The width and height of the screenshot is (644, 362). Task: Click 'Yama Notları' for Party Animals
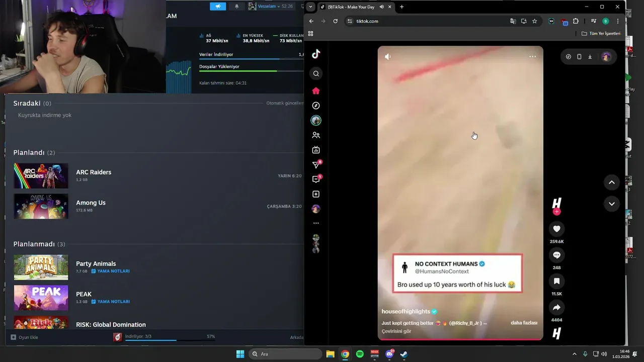pos(110,271)
